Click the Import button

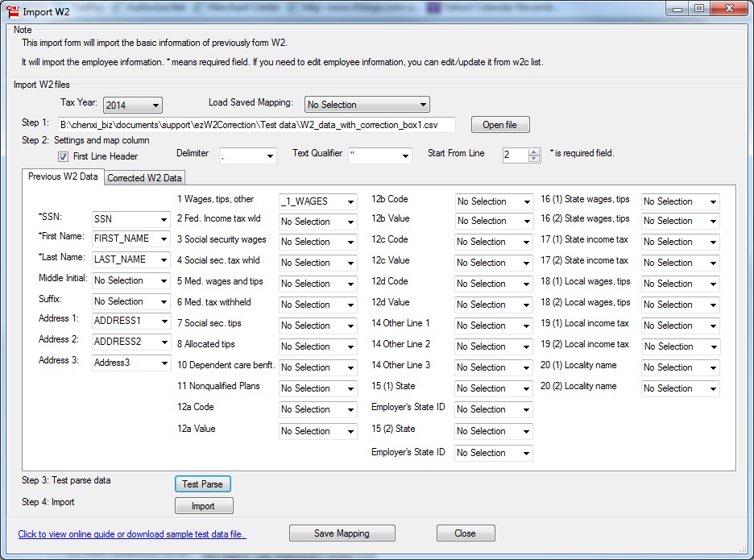click(203, 506)
